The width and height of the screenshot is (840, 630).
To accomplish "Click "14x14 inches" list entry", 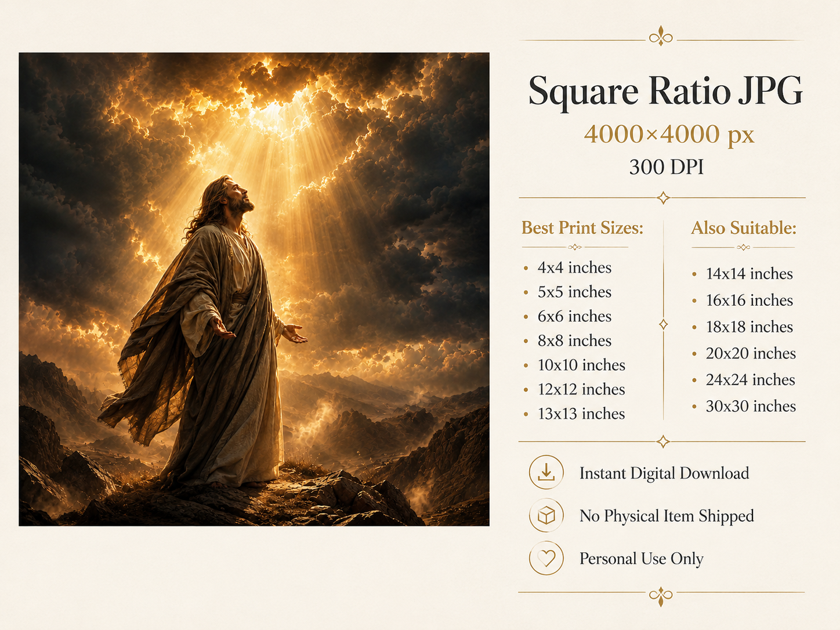I will [749, 274].
